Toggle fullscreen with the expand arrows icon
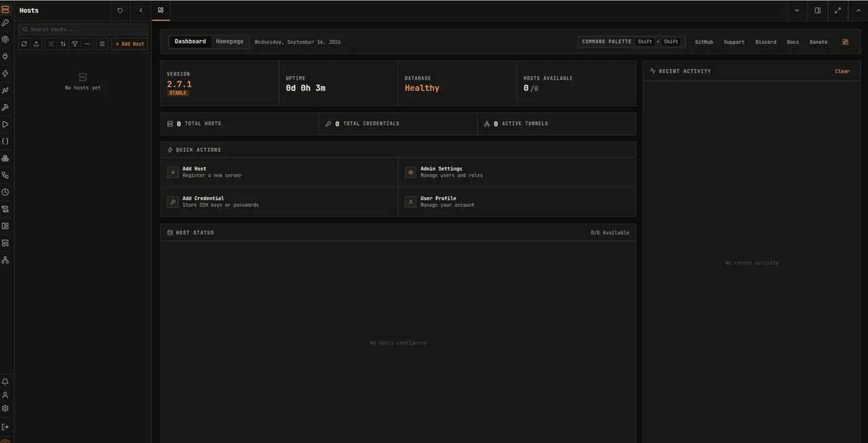This screenshot has width=868, height=443. pyautogui.click(x=837, y=10)
